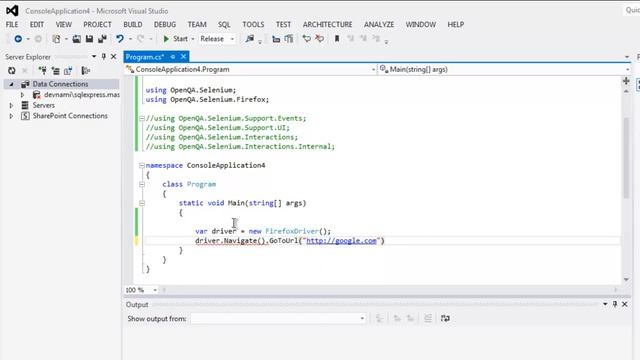The height and width of the screenshot is (360, 640).
Task: Close the Server Explorer panel
Action: click(x=113, y=57)
